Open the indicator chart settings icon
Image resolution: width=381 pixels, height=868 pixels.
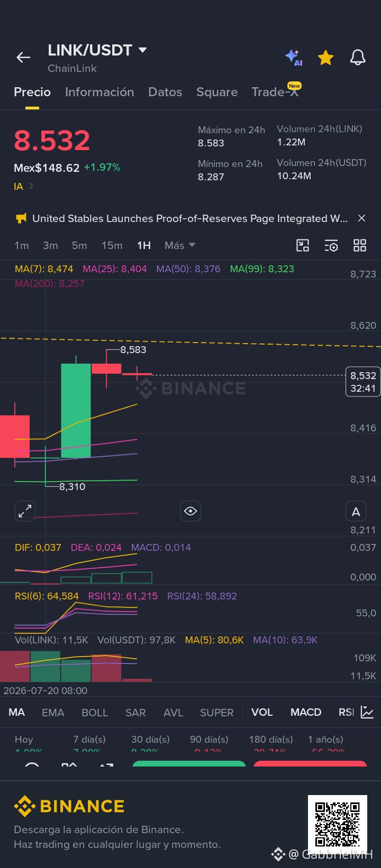(367, 712)
